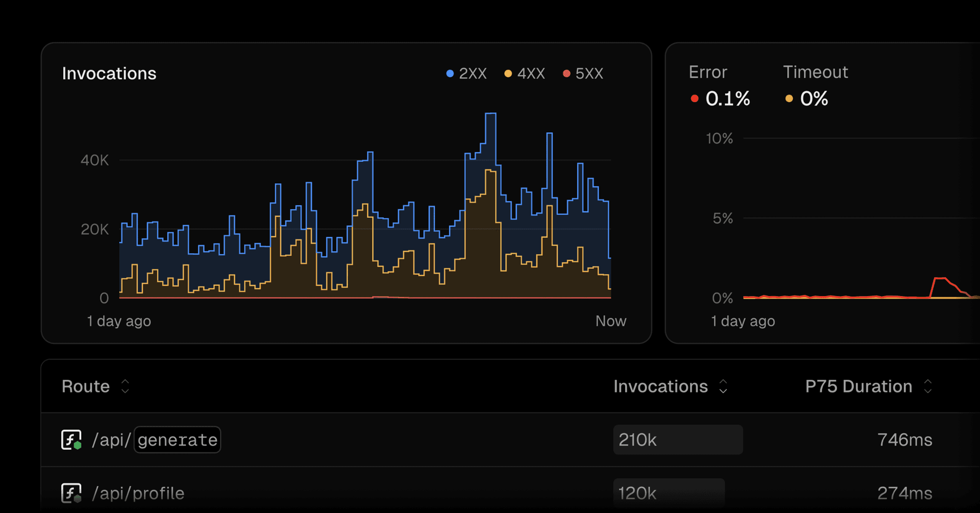Click the sort arrows next to P75 Duration
980x513 pixels.
coord(928,386)
